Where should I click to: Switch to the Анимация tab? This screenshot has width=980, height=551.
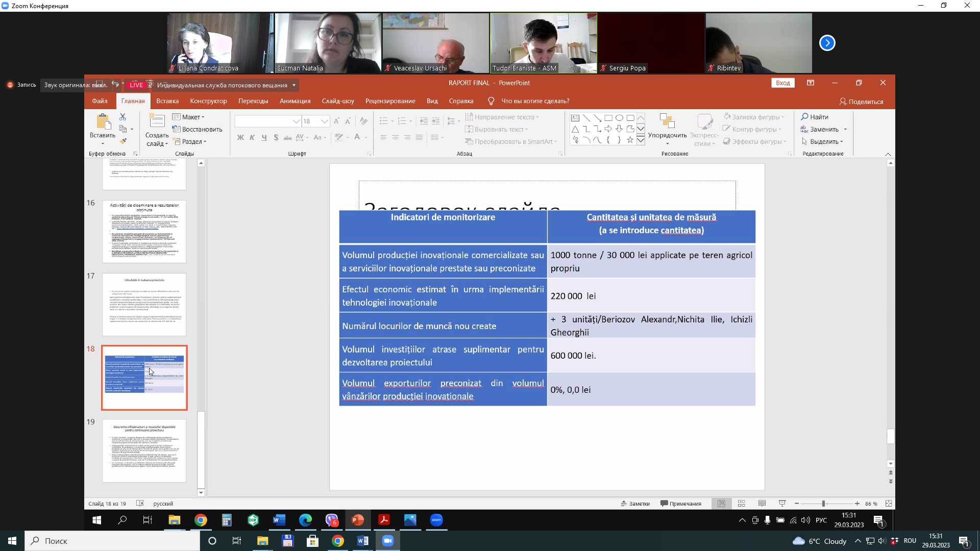[x=295, y=101]
